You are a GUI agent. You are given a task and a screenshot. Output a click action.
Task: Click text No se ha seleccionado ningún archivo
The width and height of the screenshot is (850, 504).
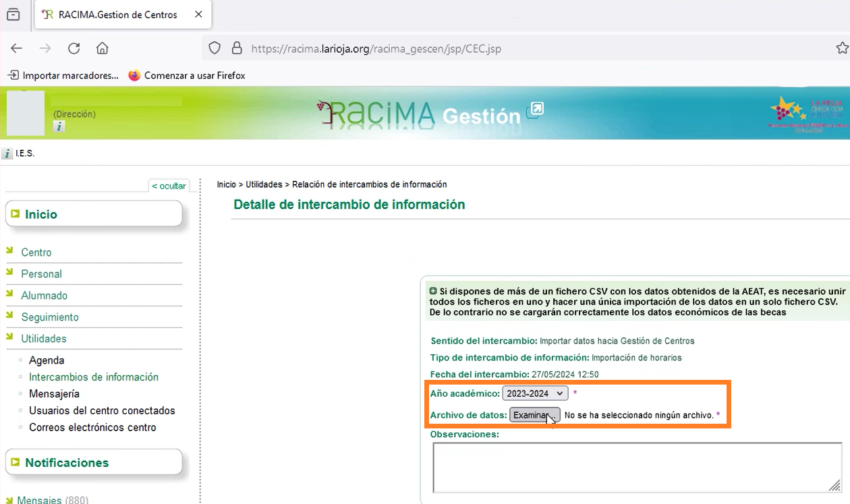point(639,415)
